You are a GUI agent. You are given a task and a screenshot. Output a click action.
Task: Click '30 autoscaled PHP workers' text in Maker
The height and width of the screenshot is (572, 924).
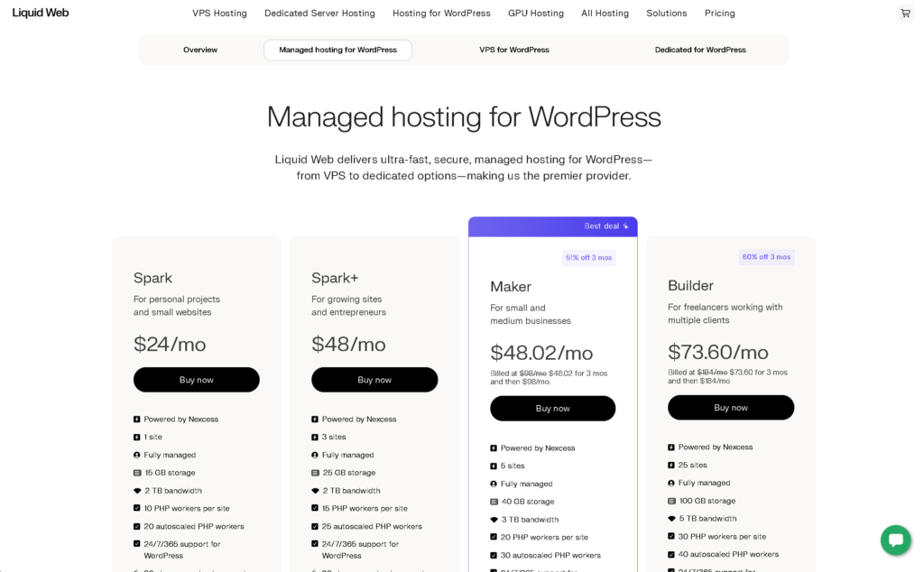pos(550,556)
